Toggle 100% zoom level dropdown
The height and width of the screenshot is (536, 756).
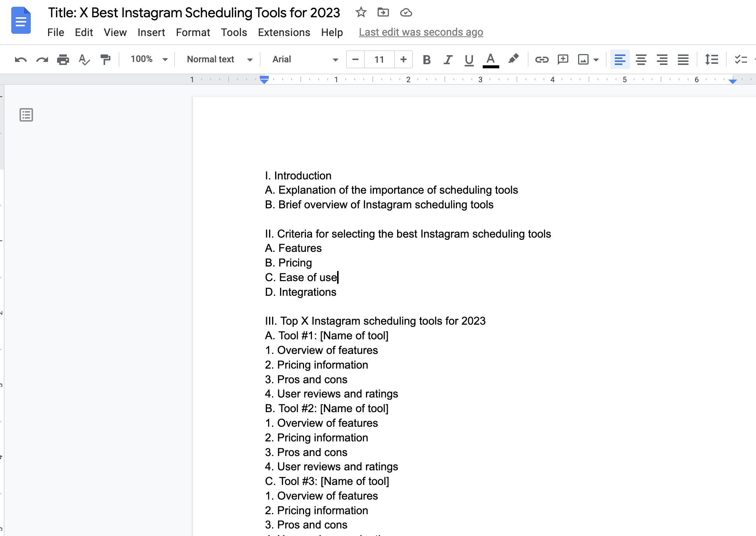pyautogui.click(x=148, y=59)
